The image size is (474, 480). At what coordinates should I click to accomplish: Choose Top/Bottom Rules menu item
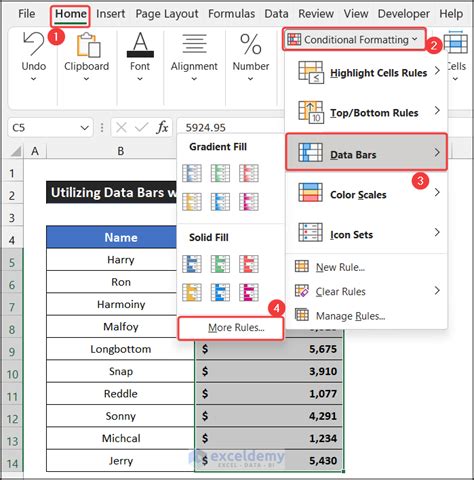tap(366, 112)
